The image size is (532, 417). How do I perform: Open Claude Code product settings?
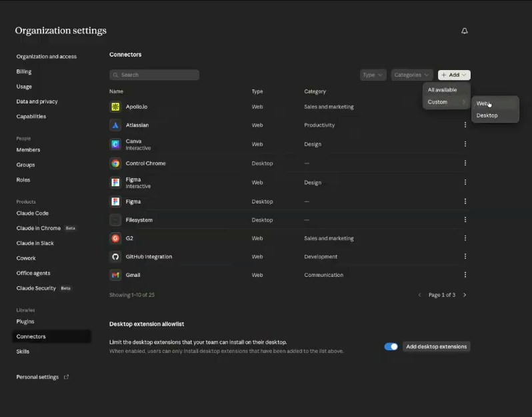33,214
